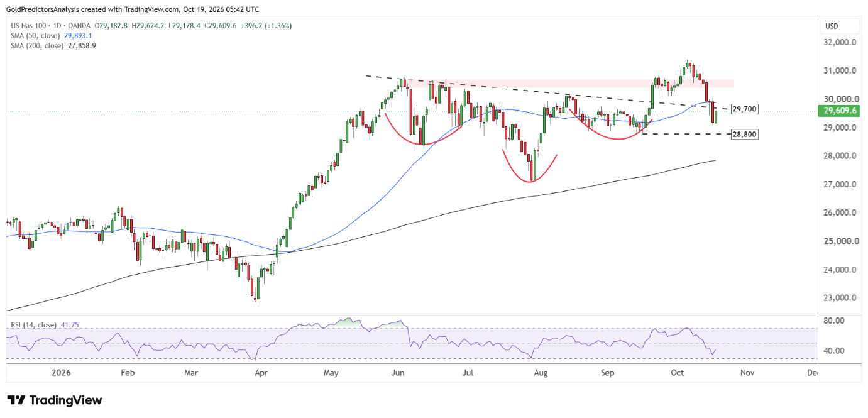Click the 30,000.0 price axis label
The image size is (868, 418).
tap(840, 99)
